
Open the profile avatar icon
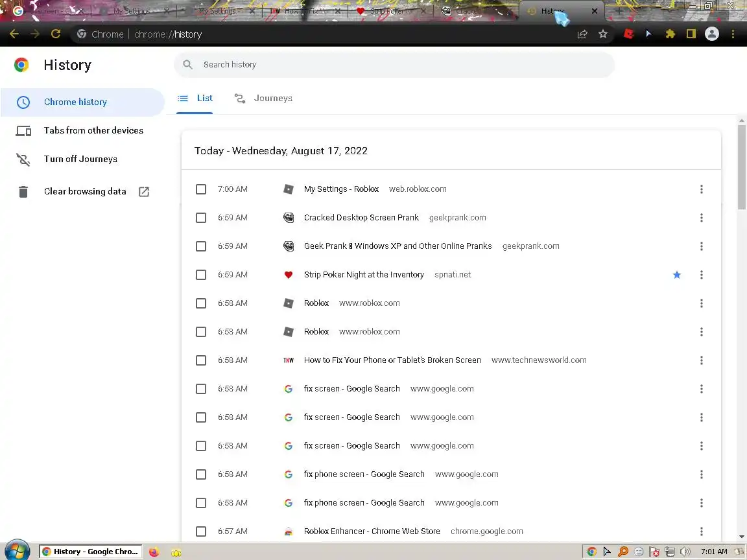712,34
